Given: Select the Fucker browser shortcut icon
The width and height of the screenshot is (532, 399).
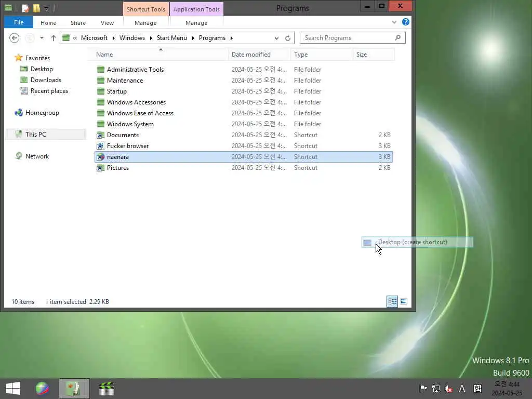Looking at the screenshot, I should click(x=100, y=146).
